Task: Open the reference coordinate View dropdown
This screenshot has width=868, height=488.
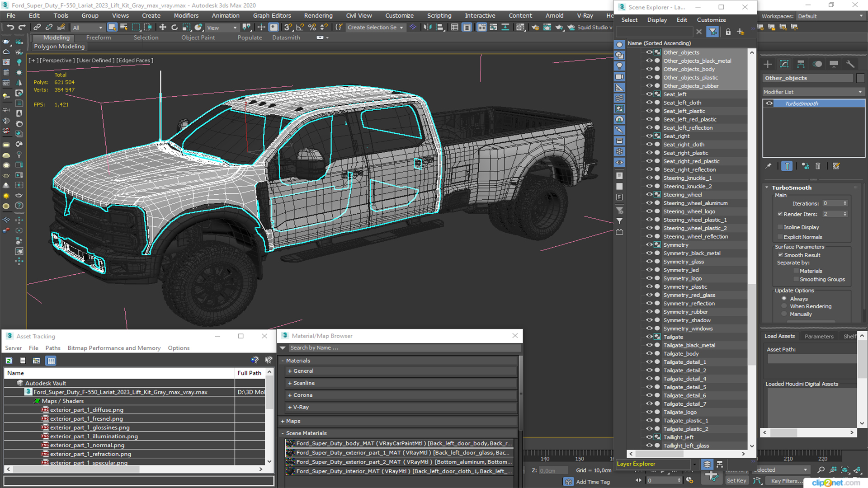Action: click(x=222, y=28)
